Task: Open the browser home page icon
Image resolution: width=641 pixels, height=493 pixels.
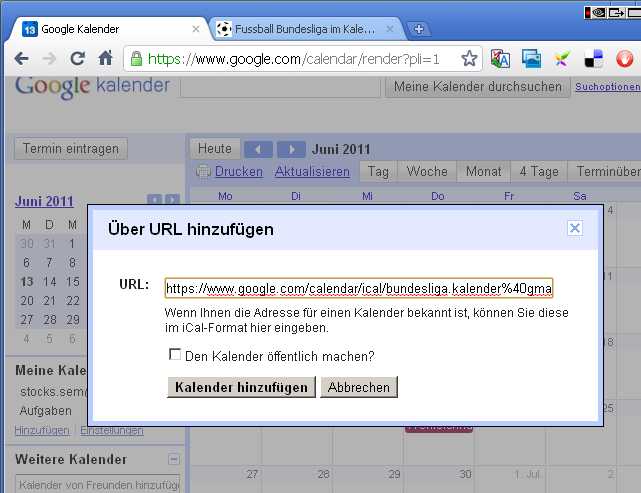Action: pos(105,58)
